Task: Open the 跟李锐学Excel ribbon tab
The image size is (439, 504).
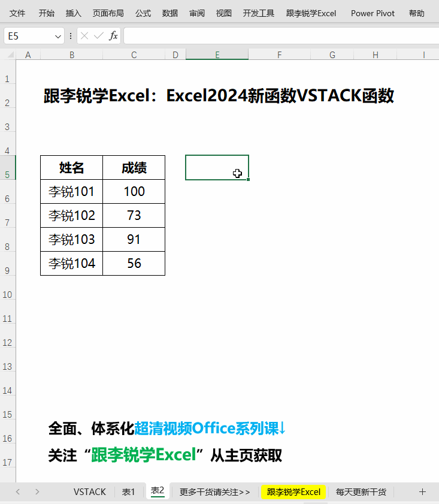Action: tap(311, 13)
